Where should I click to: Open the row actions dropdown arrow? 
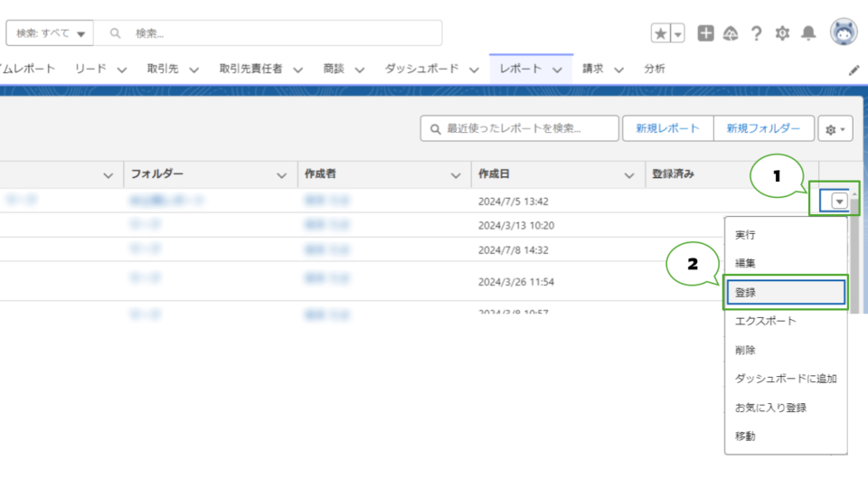click(x=840, y=201)
